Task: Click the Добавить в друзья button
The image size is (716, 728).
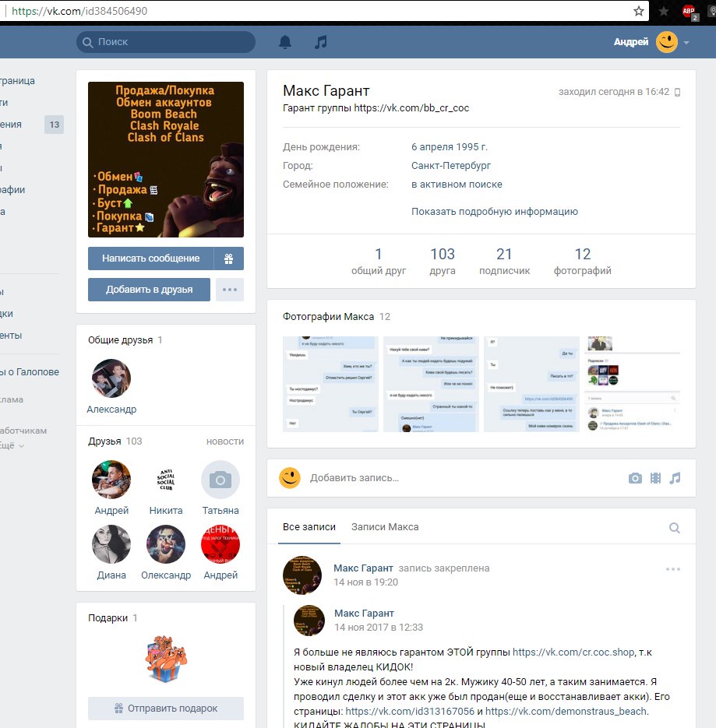Action: 150,290
